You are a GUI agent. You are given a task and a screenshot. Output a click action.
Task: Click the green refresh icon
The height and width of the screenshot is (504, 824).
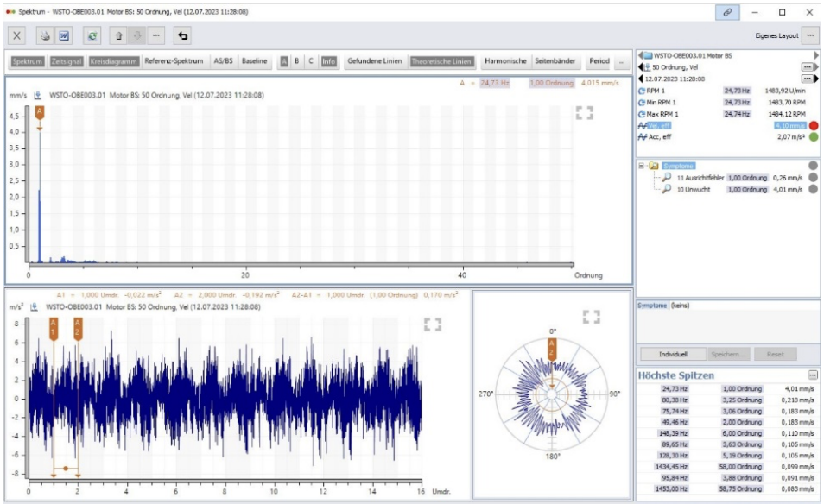(x=92, y=35)
